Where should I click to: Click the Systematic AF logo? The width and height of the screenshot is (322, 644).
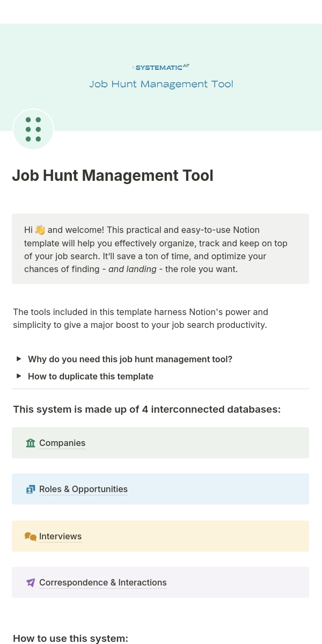161,67
